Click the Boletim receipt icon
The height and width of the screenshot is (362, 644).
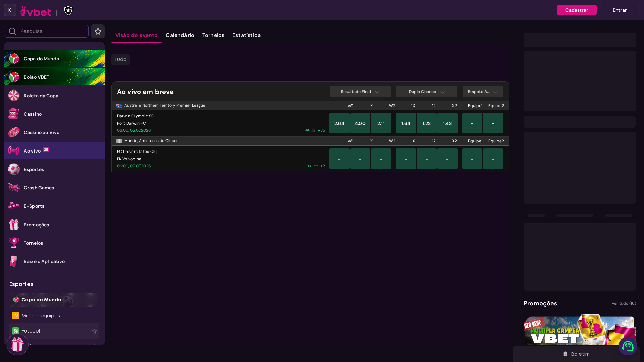pyautogui.click(x=565, y=354)
